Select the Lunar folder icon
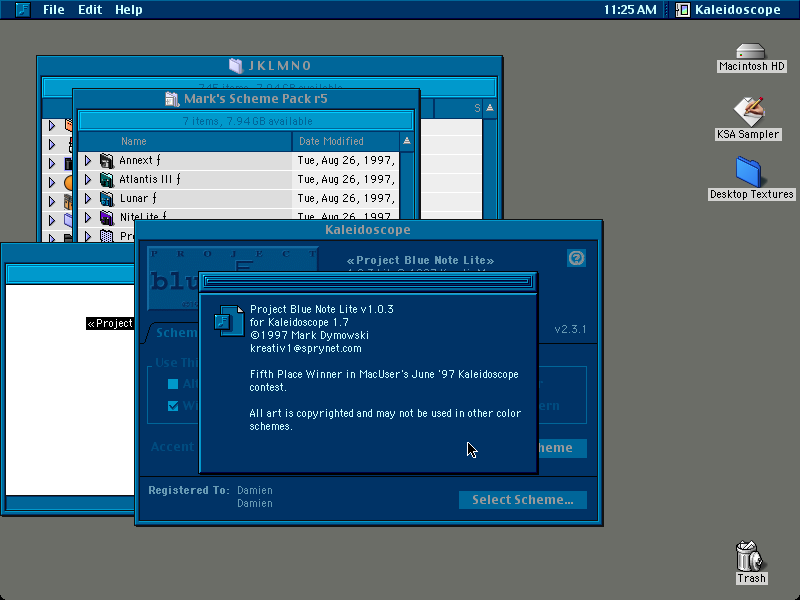This screenshot has height=600, width=800. pyautogui.click(x=106, y=198)
